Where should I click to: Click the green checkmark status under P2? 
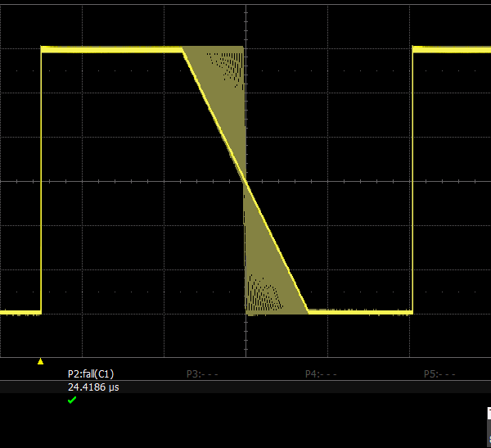(x=72, y=400)
